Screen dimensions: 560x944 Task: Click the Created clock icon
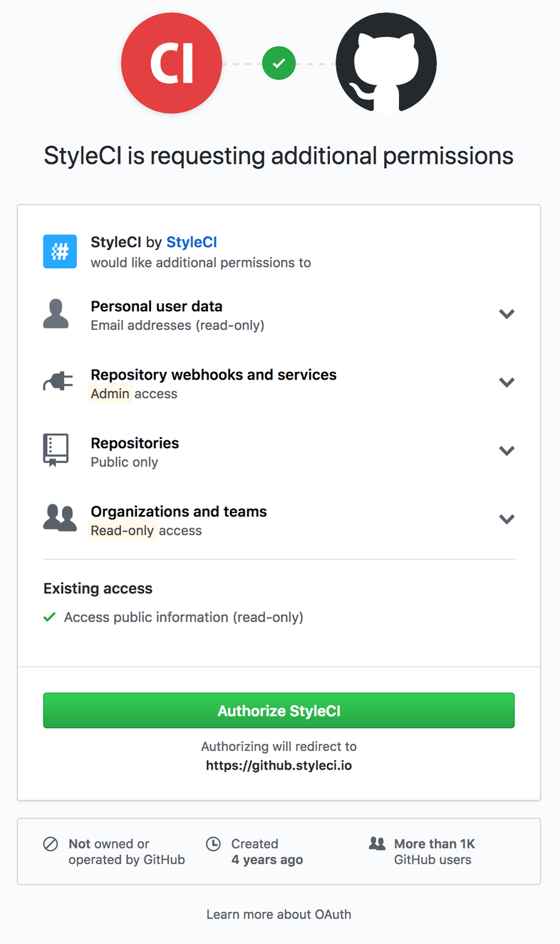pos(213,844)
